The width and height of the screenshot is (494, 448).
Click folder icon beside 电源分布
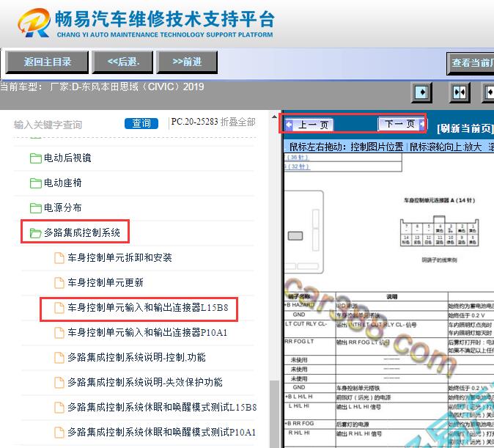36,208
